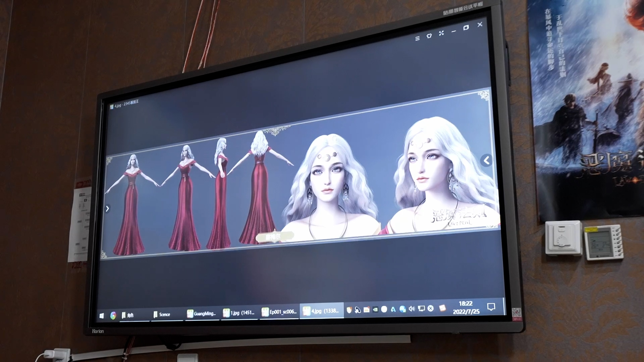Click the skin theme shirt icon

pyautogui.click(x=429, y=36)
